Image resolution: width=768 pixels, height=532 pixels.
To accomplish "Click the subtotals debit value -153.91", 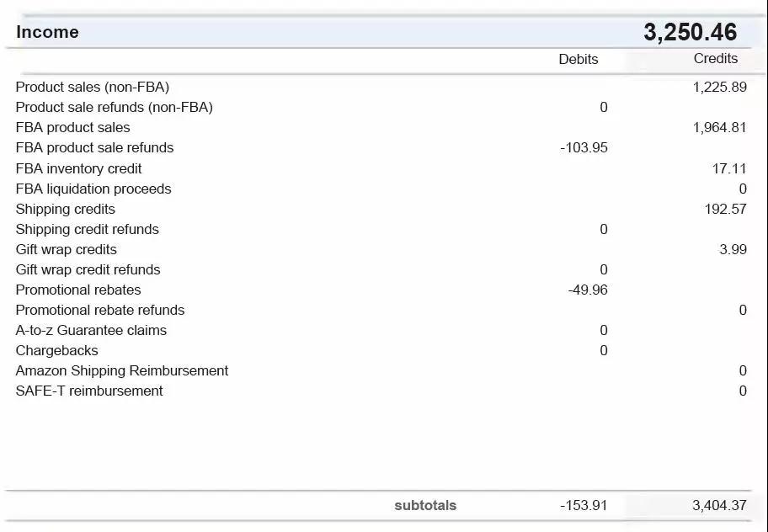I will (x=583, y=505).
